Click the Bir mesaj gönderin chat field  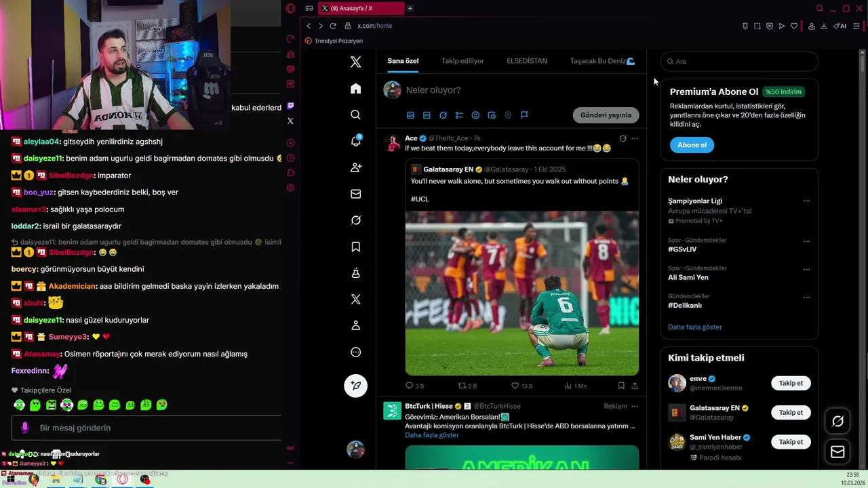tap(146, 428)
